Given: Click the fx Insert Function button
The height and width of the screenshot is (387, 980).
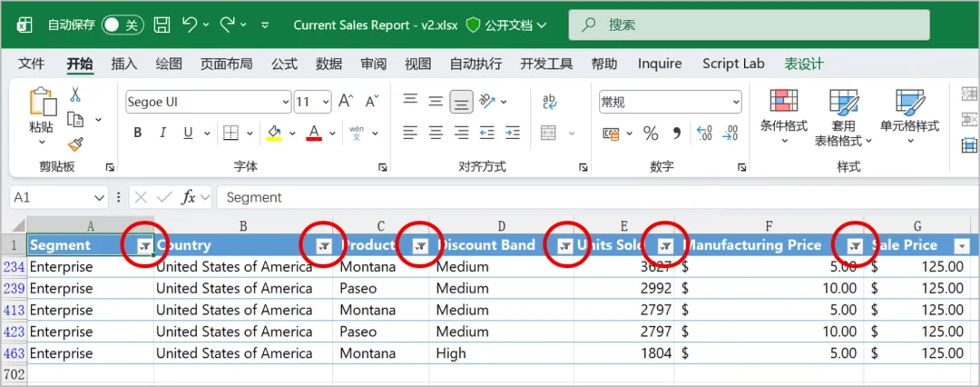Looking at the screenshot, I should coord(188,197).
